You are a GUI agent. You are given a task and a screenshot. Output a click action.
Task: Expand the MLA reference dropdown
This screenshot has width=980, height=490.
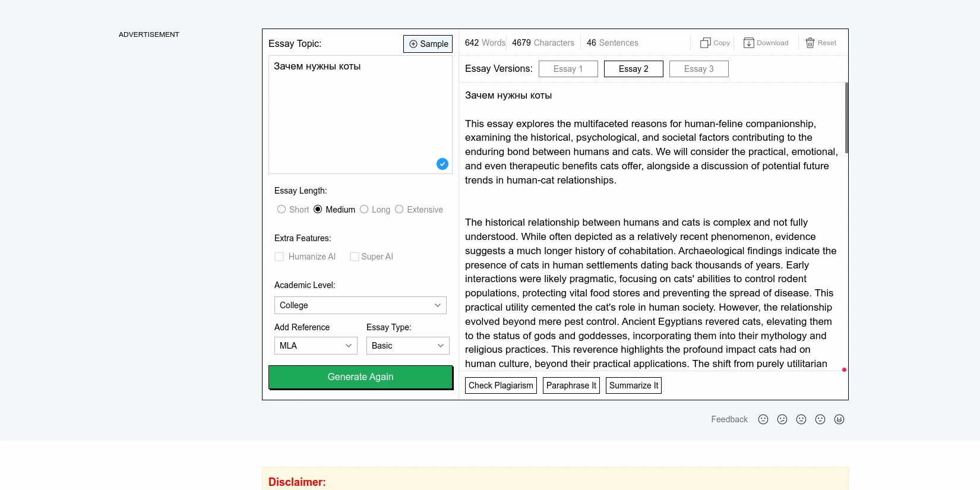tap(315, 346)
